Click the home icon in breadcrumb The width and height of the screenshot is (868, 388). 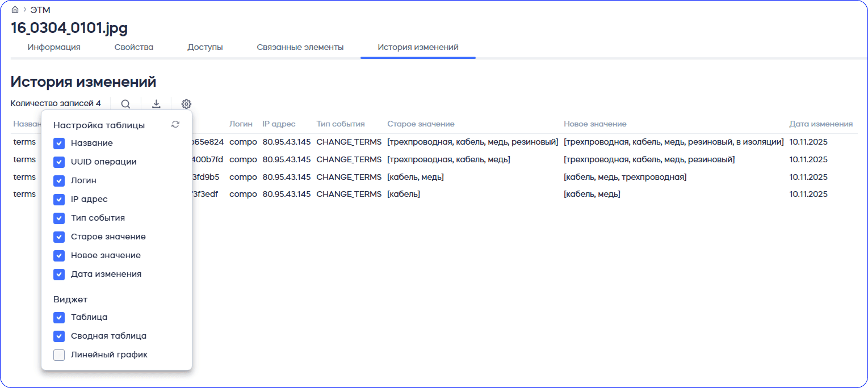pyautogui.click(x=15, y=10)
